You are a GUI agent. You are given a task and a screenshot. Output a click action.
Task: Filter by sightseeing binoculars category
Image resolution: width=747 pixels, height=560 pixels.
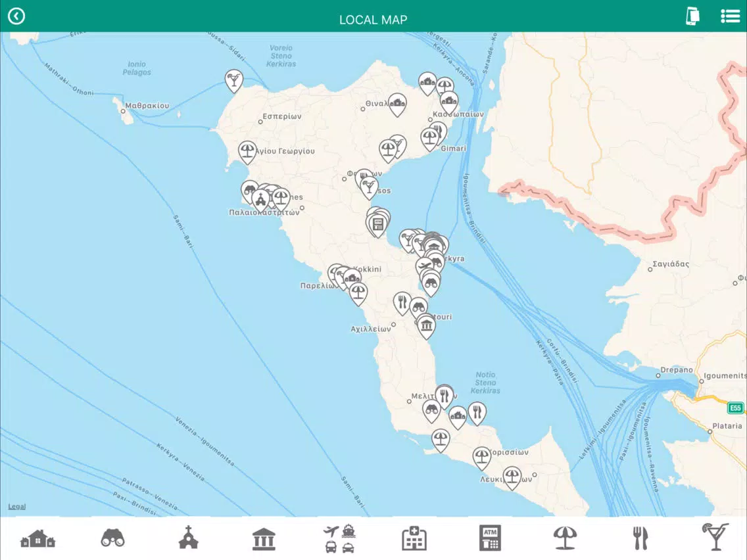[x=113, y=538]
